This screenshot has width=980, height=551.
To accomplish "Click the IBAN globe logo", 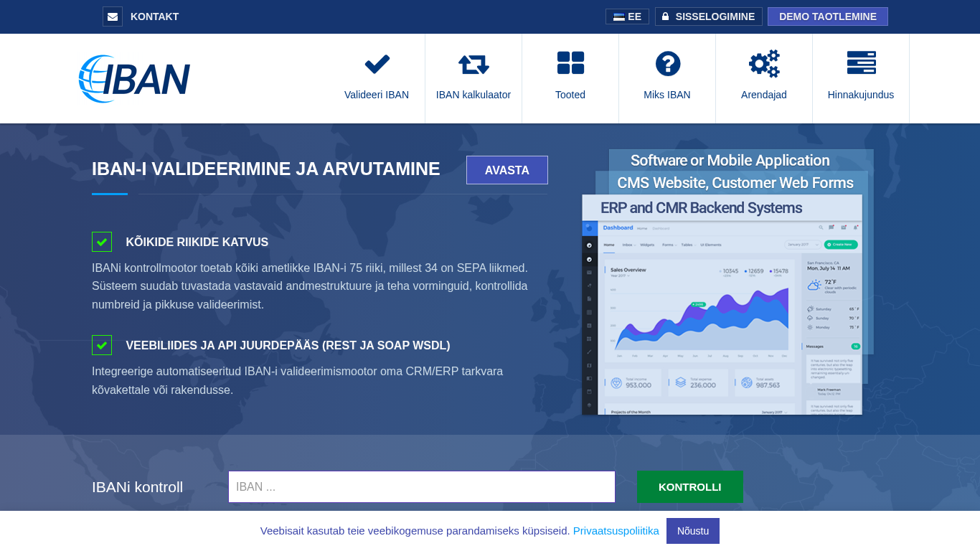I will pyautogui.click(x=134, y=79).
